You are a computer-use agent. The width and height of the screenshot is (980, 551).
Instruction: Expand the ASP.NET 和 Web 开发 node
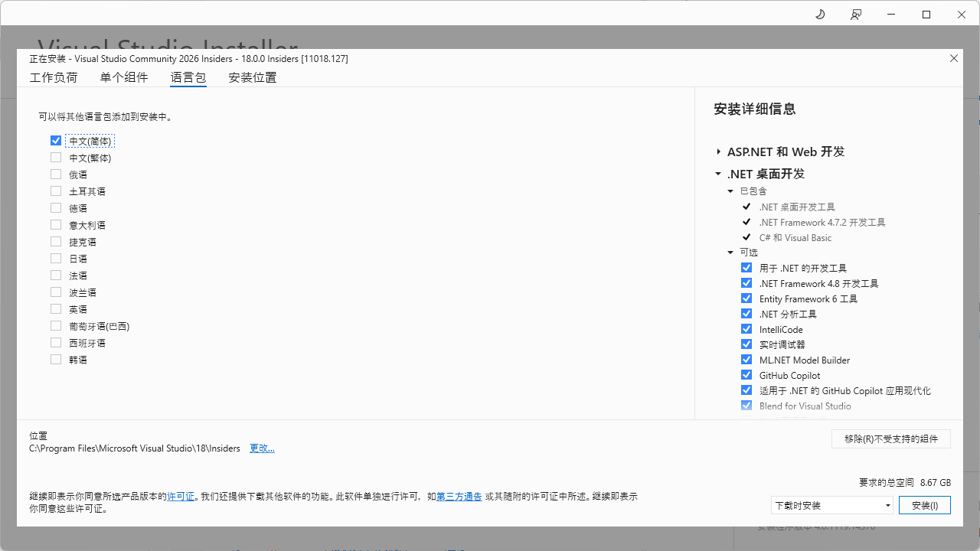click(719, 152)
